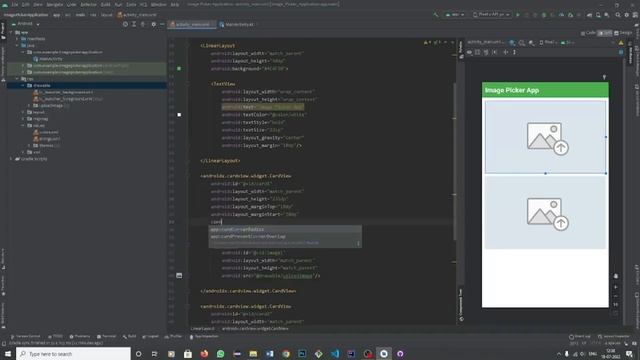Image resolution: width=640 pixels, height=360 pixels.
Task: Click the expand all icon in Project panel
Action: coord(134,24)
